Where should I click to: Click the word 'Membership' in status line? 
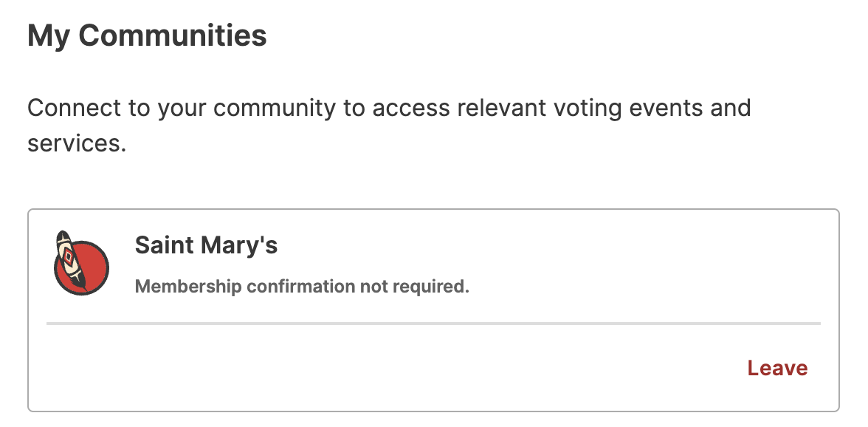click(188, 287)
